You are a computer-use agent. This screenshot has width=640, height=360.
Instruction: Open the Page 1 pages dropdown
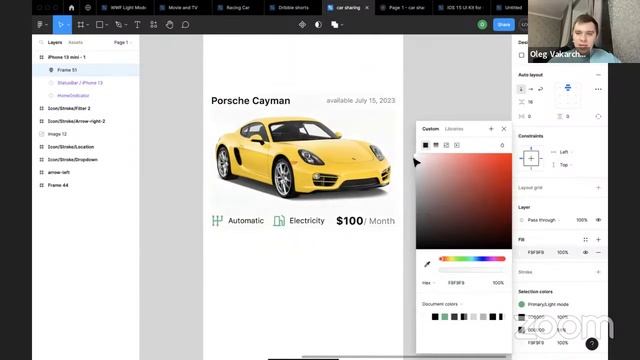click(122, 42)
